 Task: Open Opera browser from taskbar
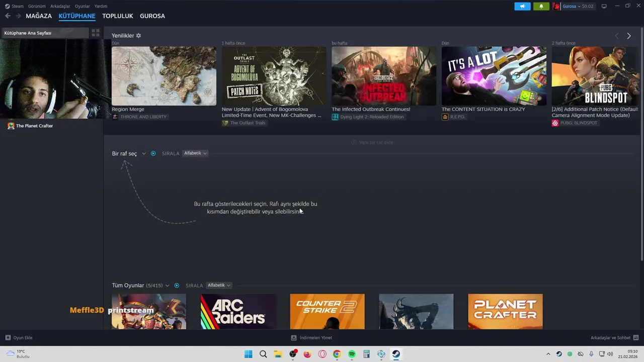click(322, 354)
